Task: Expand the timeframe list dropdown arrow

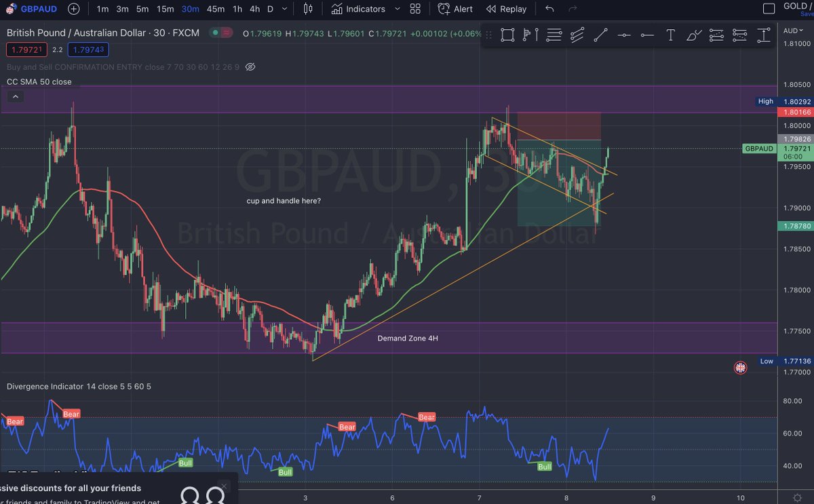Action: [x=286, y=9]
